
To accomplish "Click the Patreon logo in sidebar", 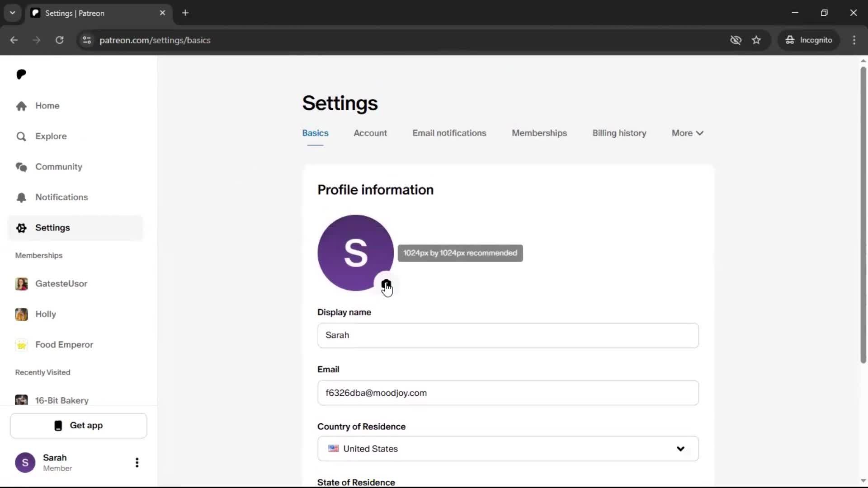I will click(x=21, y=75).
